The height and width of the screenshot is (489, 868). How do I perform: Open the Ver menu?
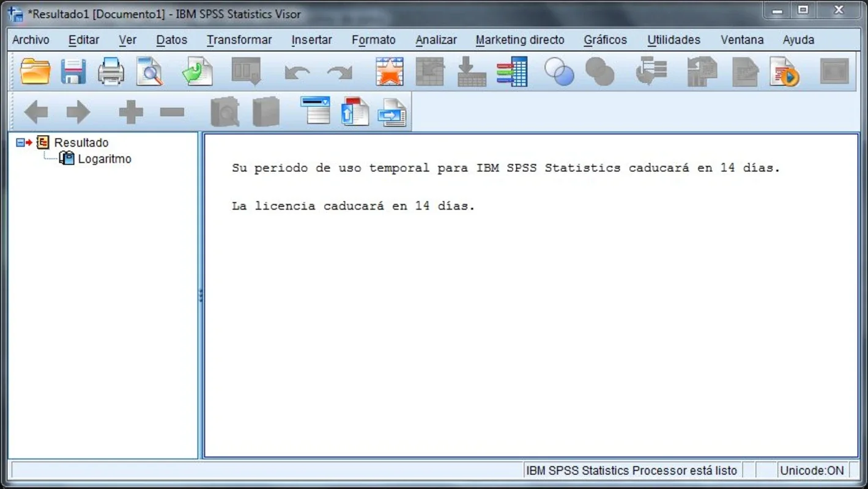pos(127,40)
